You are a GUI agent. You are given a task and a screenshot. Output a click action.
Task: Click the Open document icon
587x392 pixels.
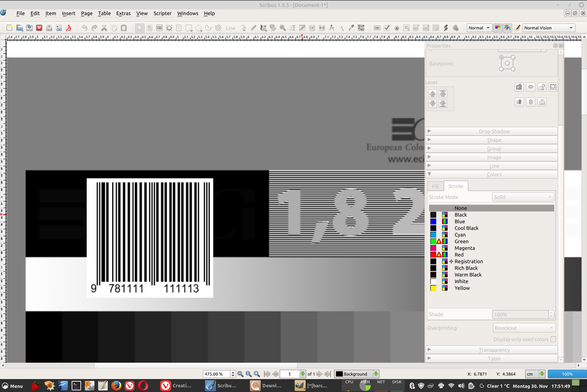(x=20, y=28)
